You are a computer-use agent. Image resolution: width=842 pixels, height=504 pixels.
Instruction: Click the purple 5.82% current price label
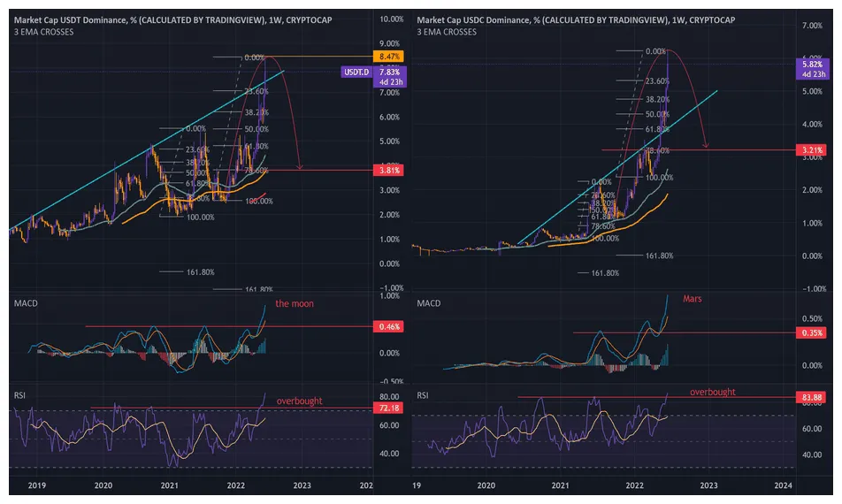tap(815, 65)
